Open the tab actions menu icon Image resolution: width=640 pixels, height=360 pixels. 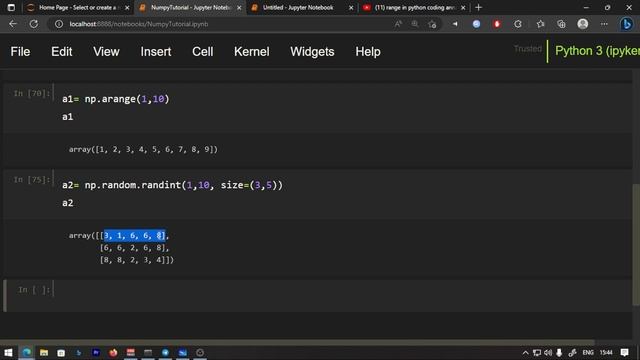11,7
